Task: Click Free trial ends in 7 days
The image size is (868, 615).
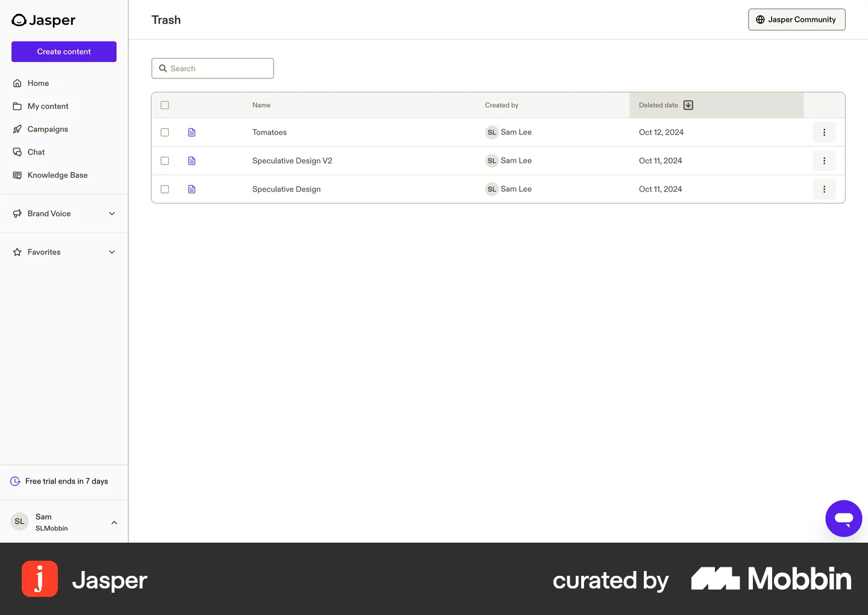Action: point(66,481)
